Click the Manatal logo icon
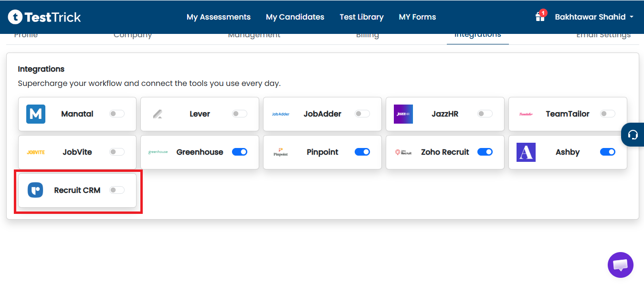The image size is (644, 285). click(x=36, y=114)
